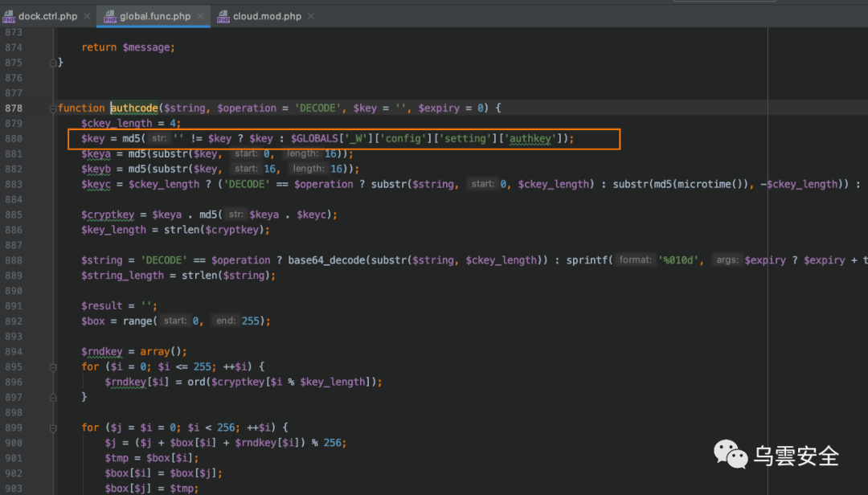Click $box[$i] = $box[$j] line
This screenshot has width=868, height=495.
(163, 473)
